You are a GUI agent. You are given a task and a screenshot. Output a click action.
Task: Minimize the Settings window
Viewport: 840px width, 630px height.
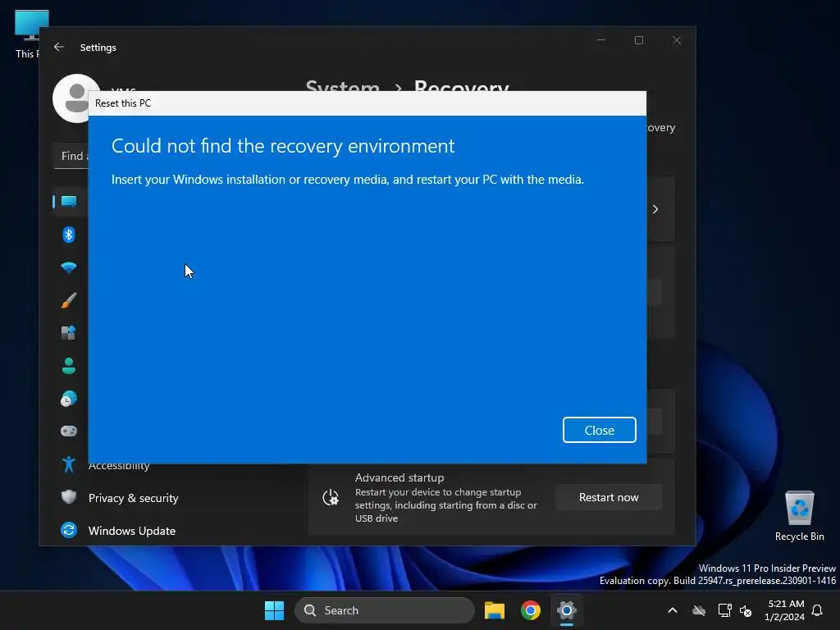point(601,40)
